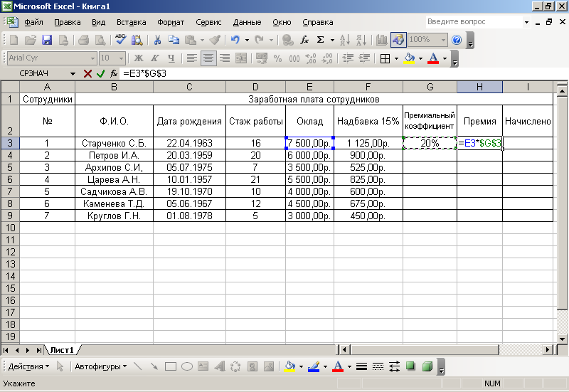
Task: Sort ascending with the A-Z icon
Action: pyautogui.click(x=345, y=40)
